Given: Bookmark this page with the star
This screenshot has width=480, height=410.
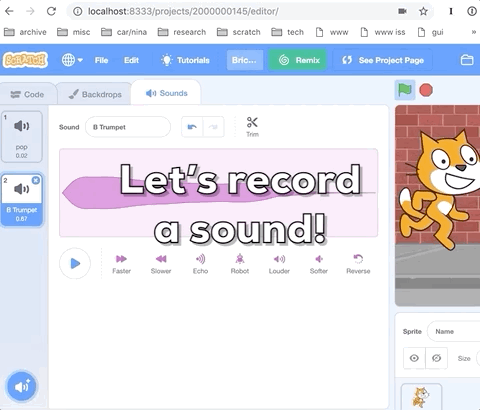Looking at the screenshot, I should tap(423, 11).
